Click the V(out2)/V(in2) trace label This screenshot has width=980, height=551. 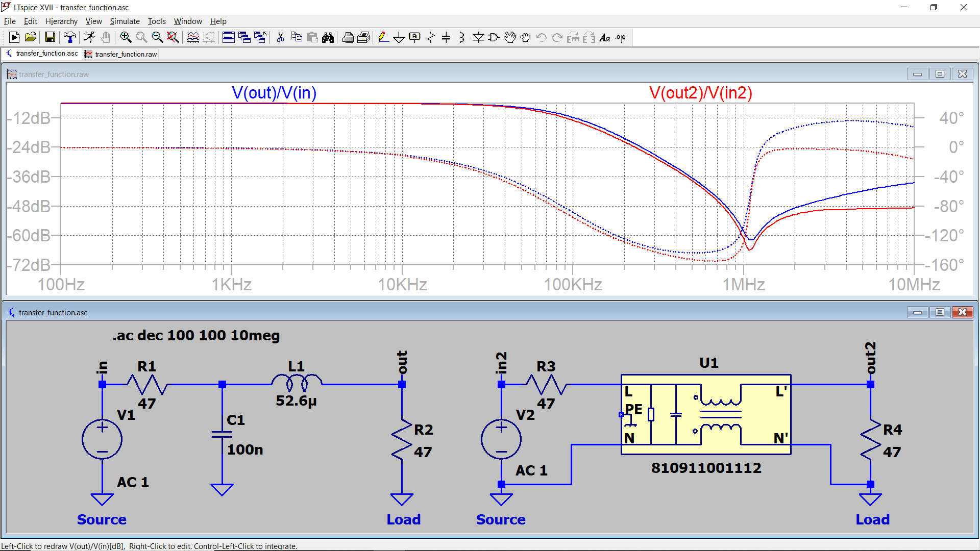tap(700, 93)
